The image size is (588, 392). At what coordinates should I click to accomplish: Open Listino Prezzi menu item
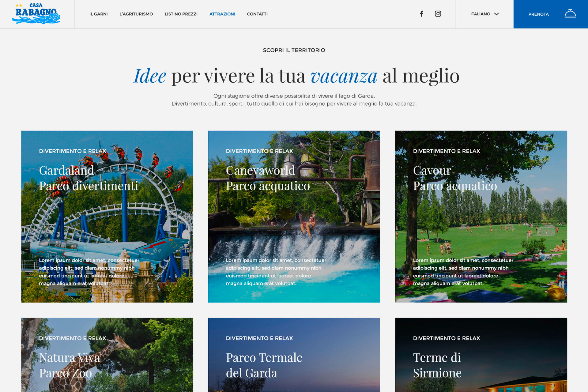tap(181, 14)
